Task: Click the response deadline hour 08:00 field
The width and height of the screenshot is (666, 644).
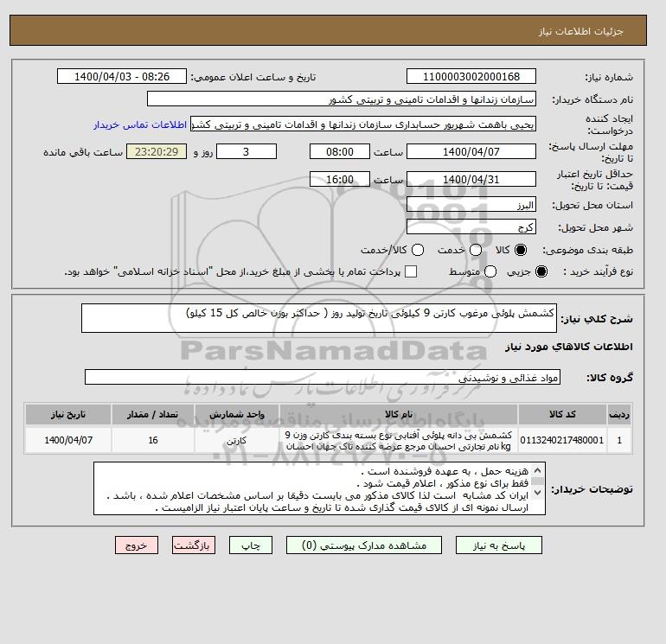Action: tap(340, 151)
